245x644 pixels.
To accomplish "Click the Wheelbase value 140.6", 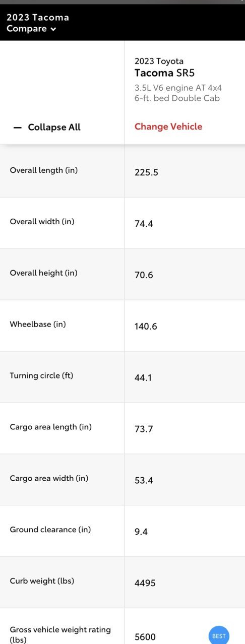I will [146, 327].
